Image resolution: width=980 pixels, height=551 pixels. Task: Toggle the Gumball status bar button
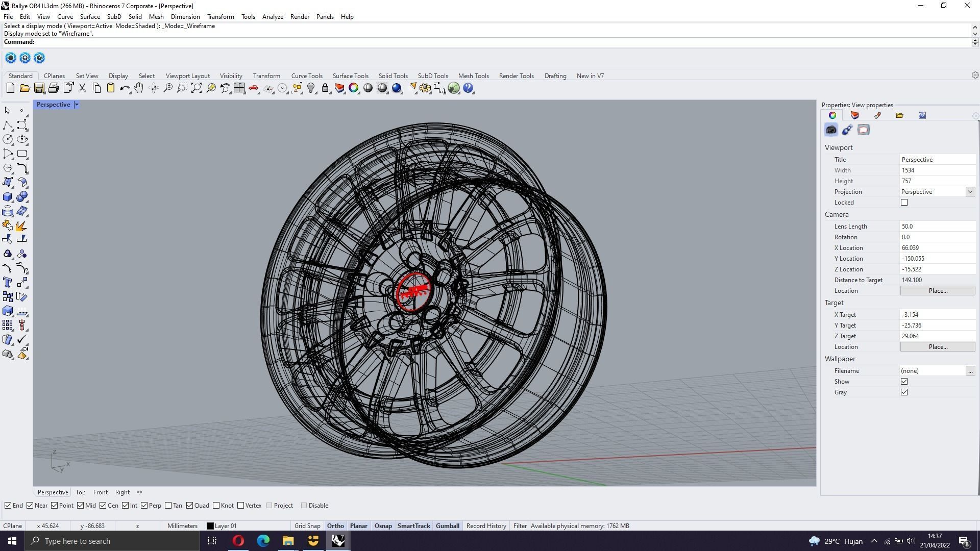click(447, 526)
